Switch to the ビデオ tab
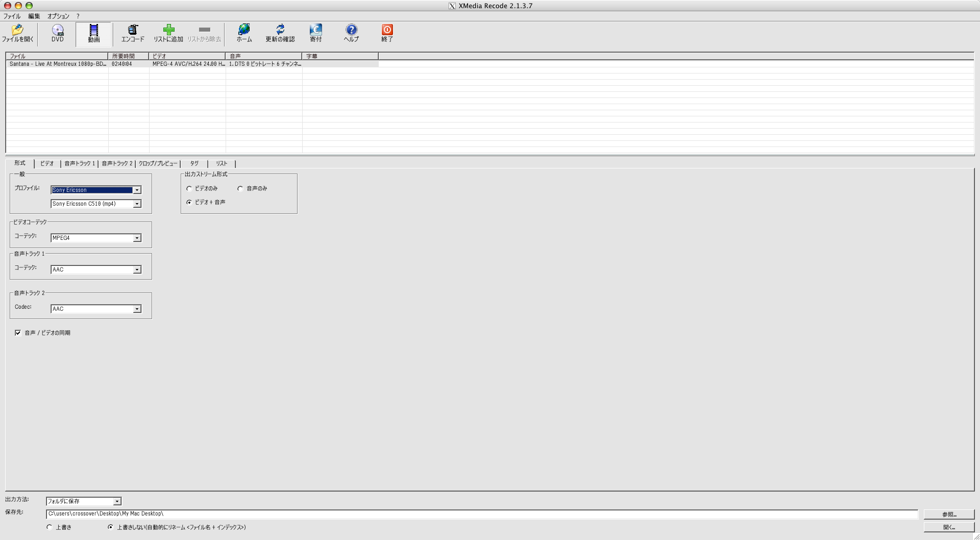 tap(47, 164)
